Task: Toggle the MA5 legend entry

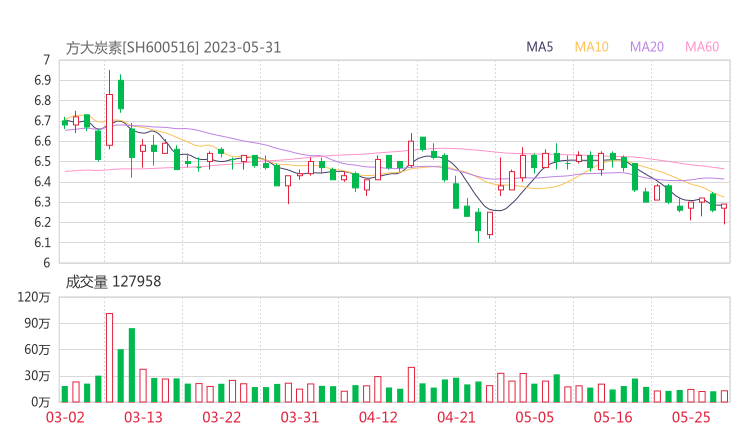Action: pyautogui.click(x=539, y=47)
